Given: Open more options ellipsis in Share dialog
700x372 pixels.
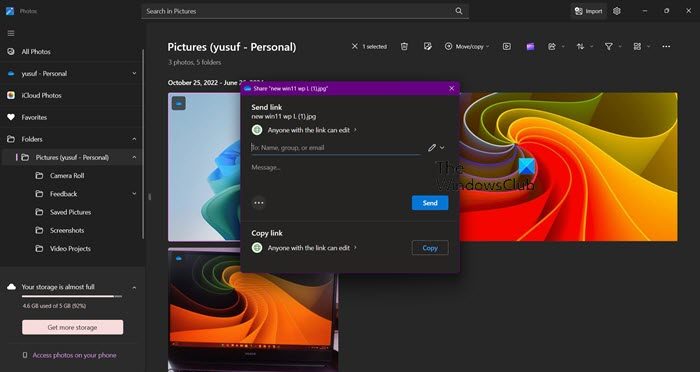Looking at the screenshot, I should pyautogui.click(x=258, y=203).
